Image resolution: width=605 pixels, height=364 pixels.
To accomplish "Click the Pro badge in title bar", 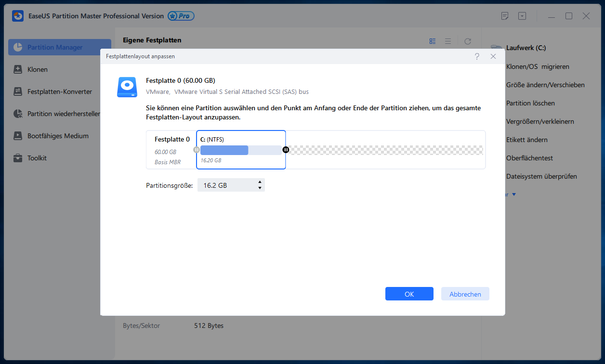I will (x=181, y=16).
